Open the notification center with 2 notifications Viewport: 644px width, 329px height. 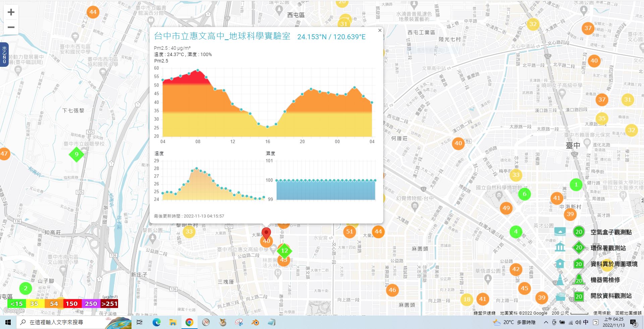[x=634, y=323]
